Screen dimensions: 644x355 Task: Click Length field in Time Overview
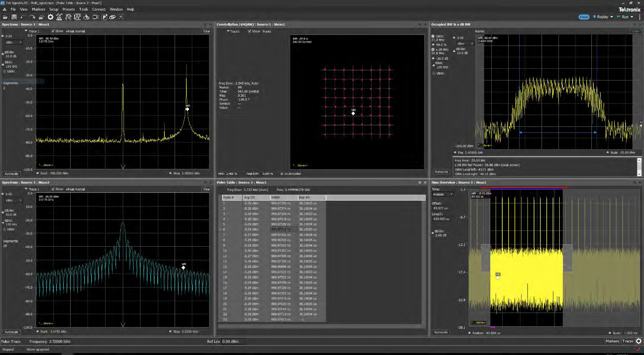(442, 219)
